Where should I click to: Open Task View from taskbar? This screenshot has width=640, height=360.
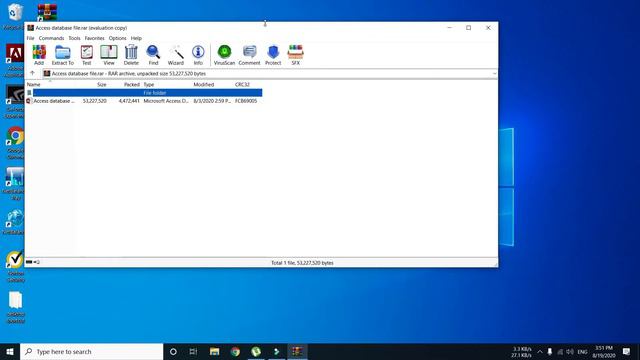[x=193, y=351]
